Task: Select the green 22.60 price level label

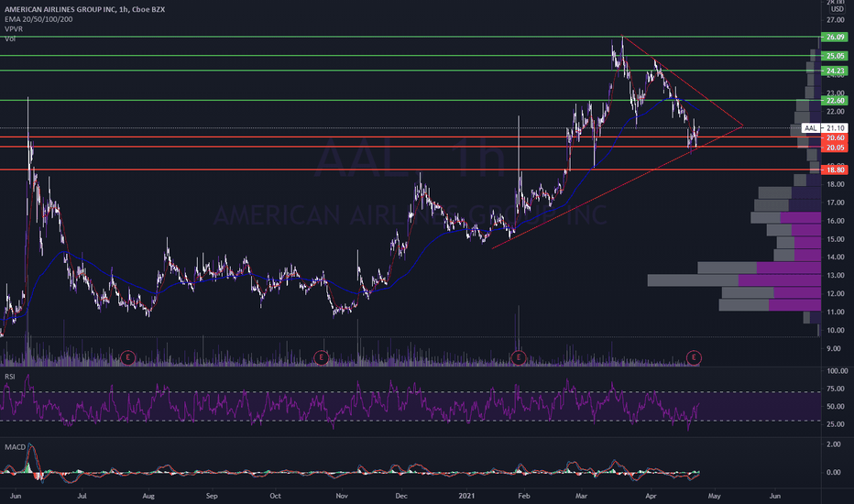Action: 835,100
